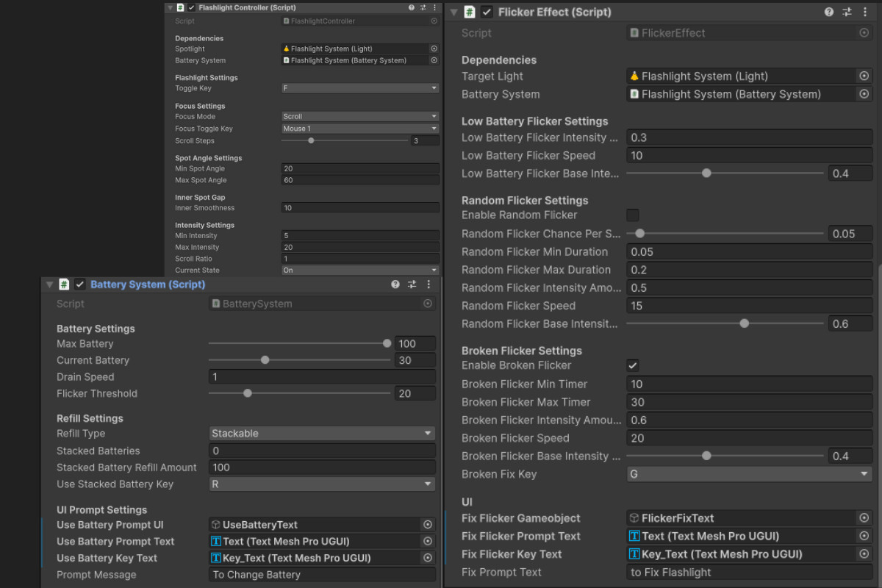Click the Max Intensity field
The image size is (882, 588).
(x=360, y=247)
